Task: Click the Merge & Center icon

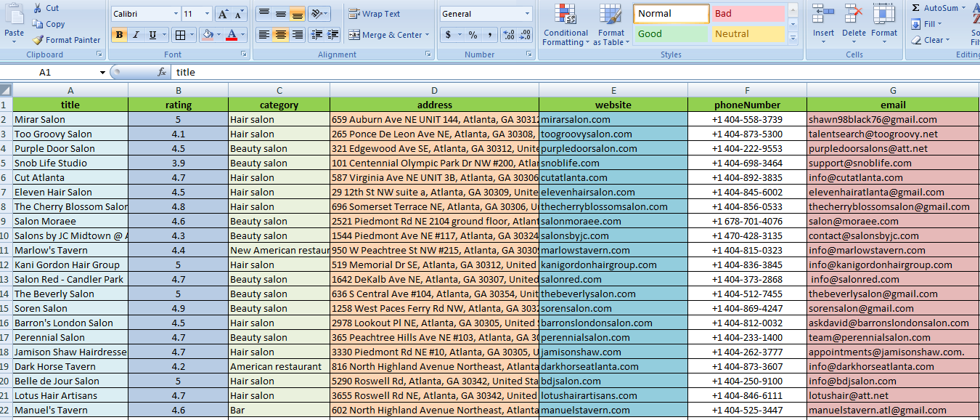Action: pyautogui.click(x=355, y=34)
